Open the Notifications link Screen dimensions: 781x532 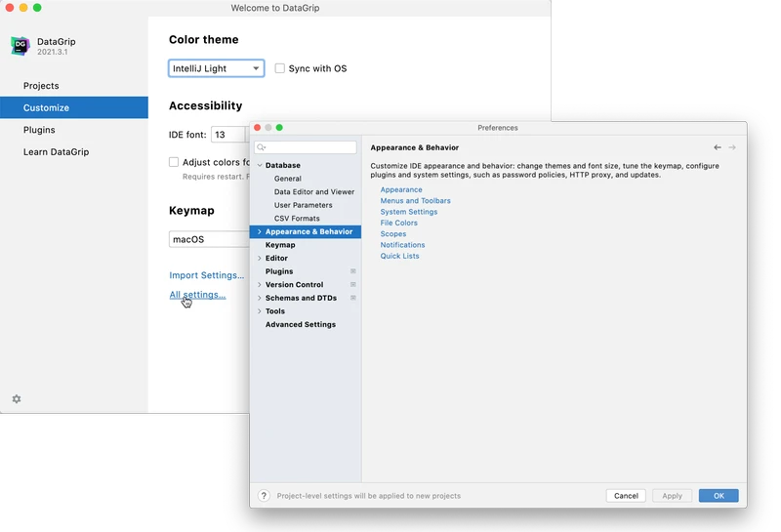pos(402,245)
